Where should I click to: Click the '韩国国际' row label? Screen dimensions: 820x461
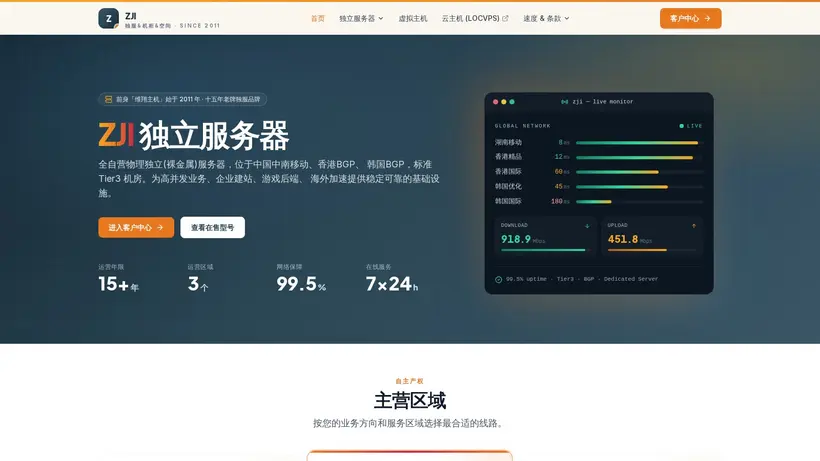pyautogui.click(x=508, y=201)
